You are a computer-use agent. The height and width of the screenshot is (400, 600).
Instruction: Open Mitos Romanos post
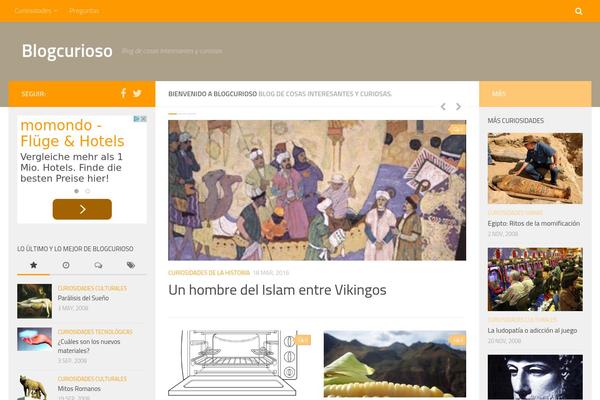coord(79,389)
